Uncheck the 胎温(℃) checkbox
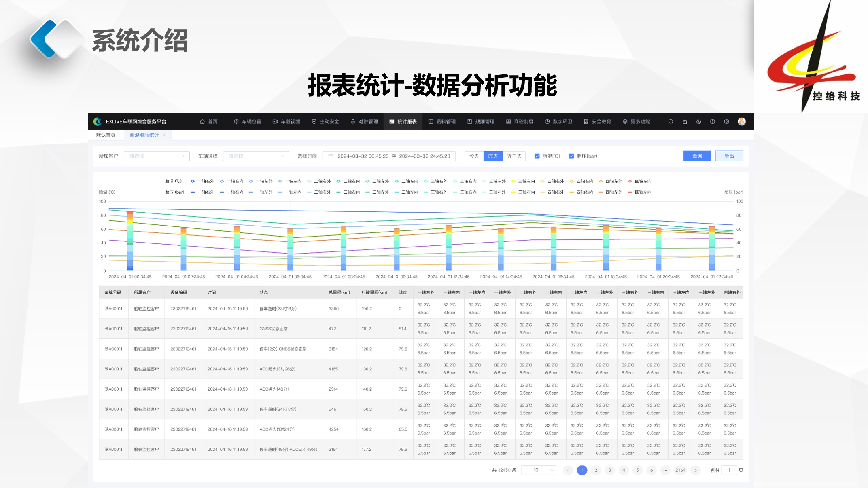This screenshot has height=488, width=868. 537,156
